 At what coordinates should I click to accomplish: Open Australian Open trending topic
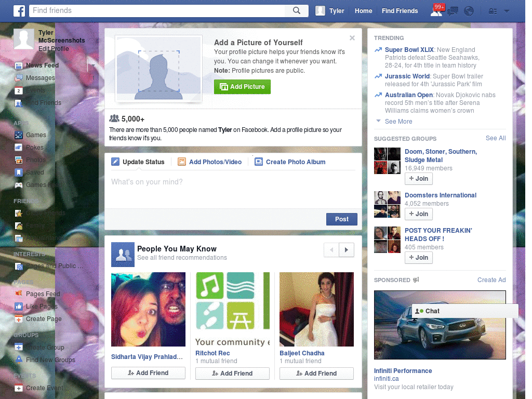coord(408,95)
